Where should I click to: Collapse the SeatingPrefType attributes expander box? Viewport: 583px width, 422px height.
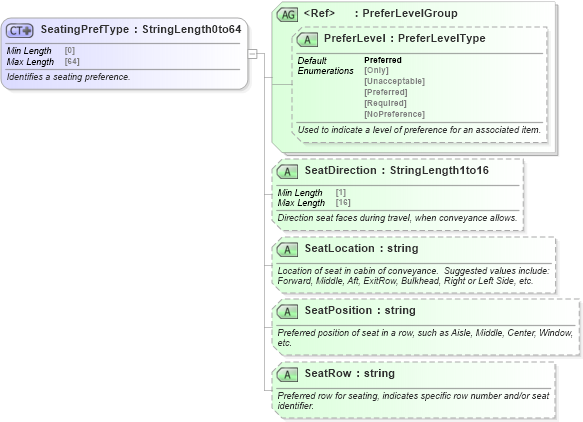point(252,54)
